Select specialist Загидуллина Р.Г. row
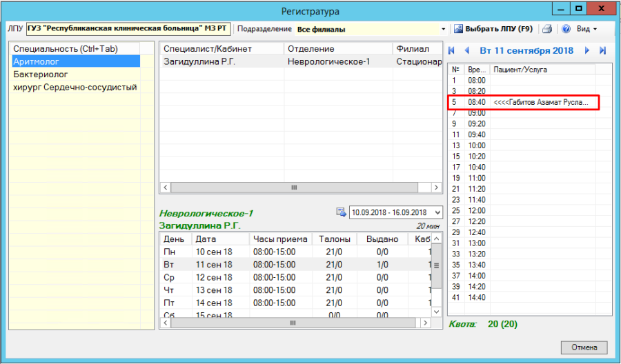This screenshot has height=364, width=621. coord(301,61)
